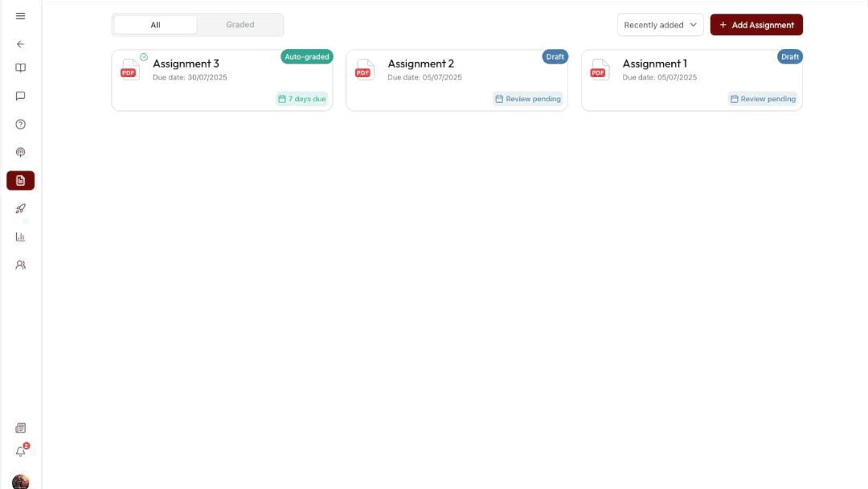Open the hamburger menu in sidebar
This screenshot has width=868, height=489.
pos(21,16)
